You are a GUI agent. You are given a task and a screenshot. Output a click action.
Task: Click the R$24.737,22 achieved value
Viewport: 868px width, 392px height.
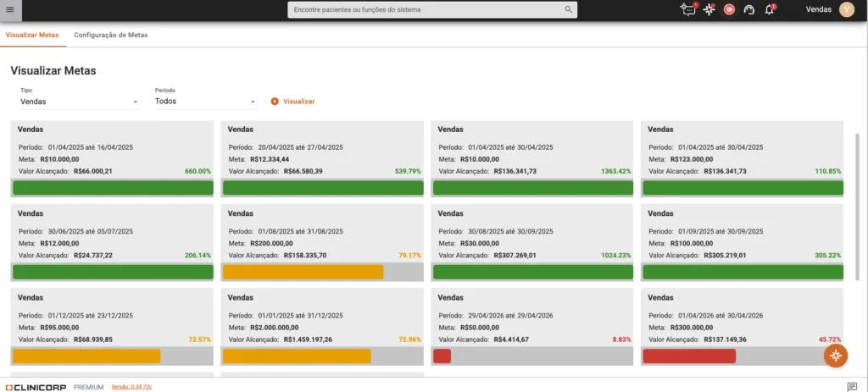[93, 256]
